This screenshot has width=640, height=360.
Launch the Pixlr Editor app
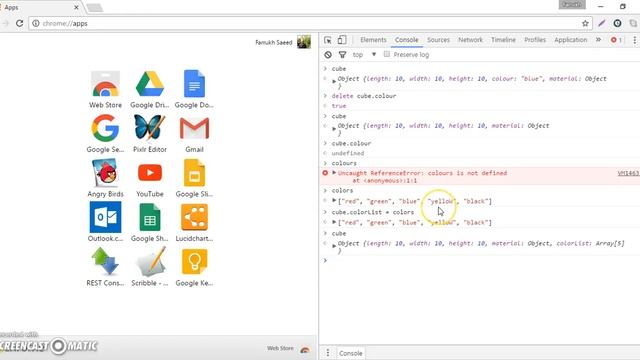coord(150,134)
